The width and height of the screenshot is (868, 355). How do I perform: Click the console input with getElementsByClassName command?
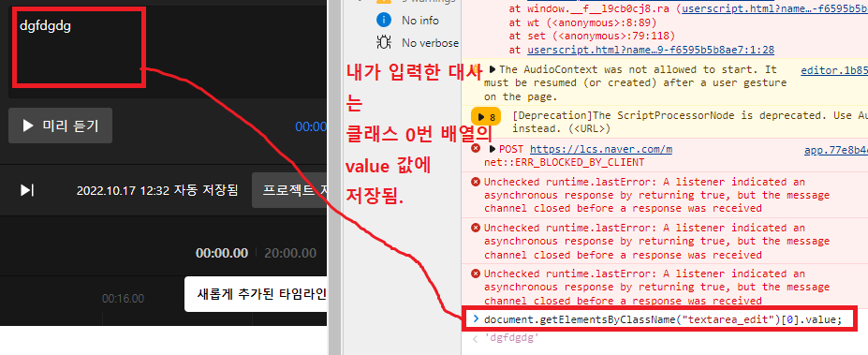(663, 320)
